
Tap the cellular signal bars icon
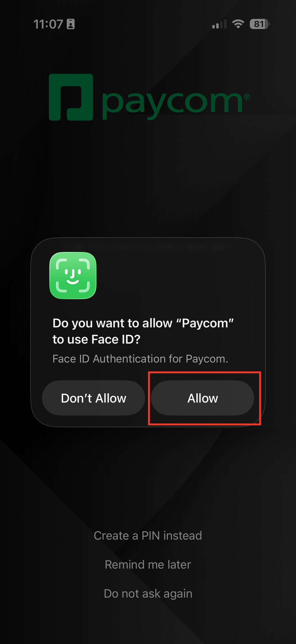[x=219, y=24]
